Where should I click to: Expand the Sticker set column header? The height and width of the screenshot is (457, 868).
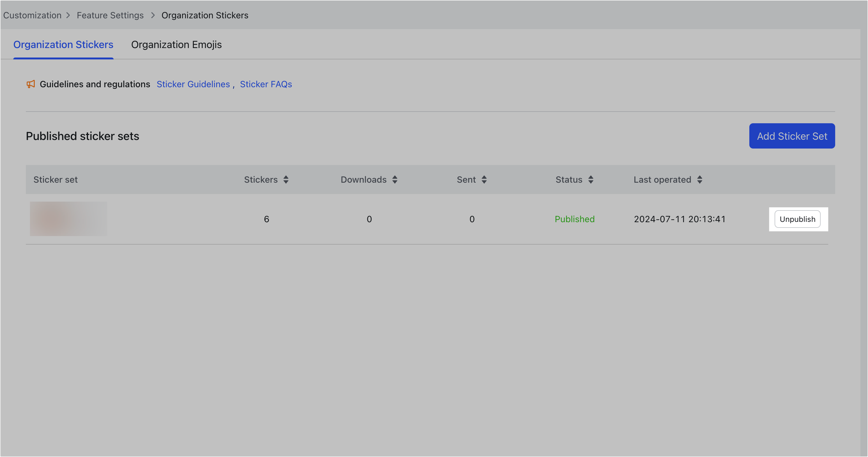tap(56, 180)
